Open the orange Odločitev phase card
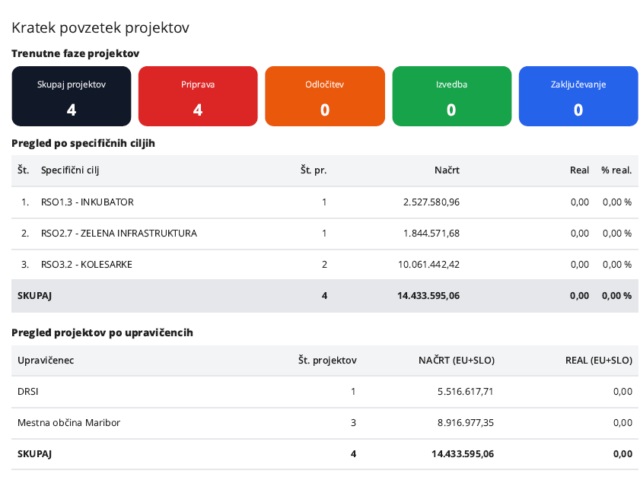Screen dimensions: 640x480 pos(325,96)
